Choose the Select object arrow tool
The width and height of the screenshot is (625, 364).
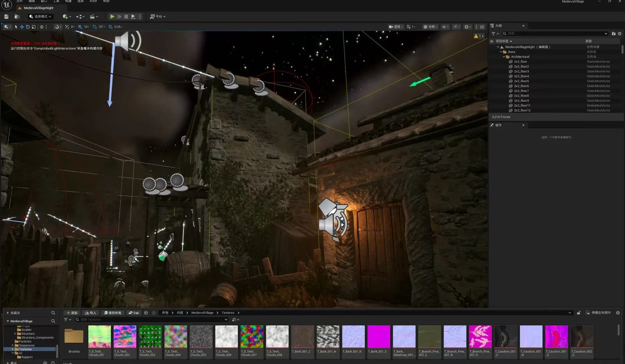tap(16, 27)
